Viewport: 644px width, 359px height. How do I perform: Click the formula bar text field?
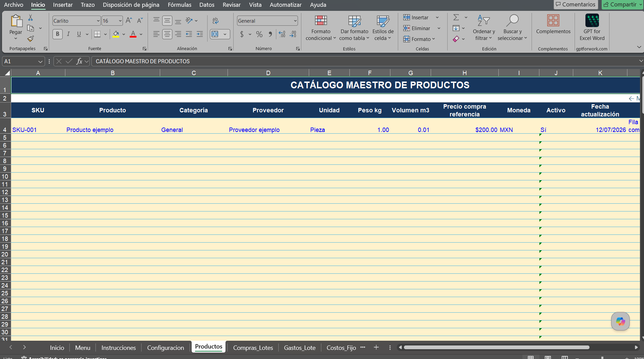(x=365, y=61)
